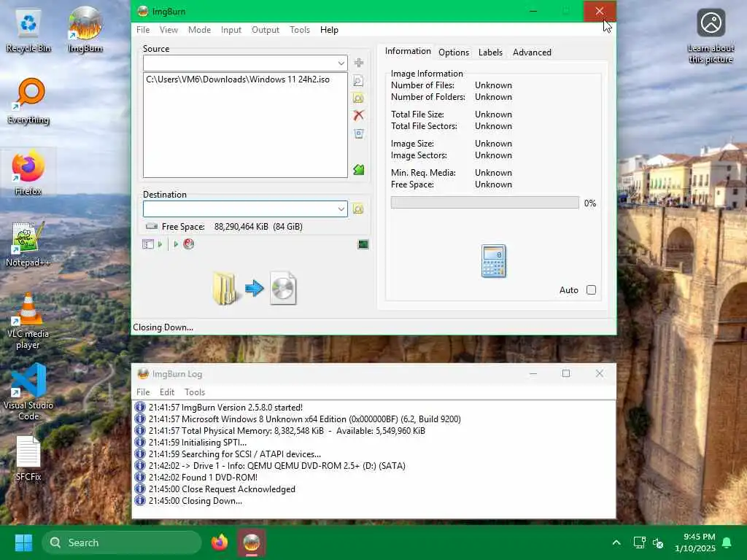747x560 pixels.
Task: Click 'Closing Down...' in main window status bar
Action: (163, 327)
